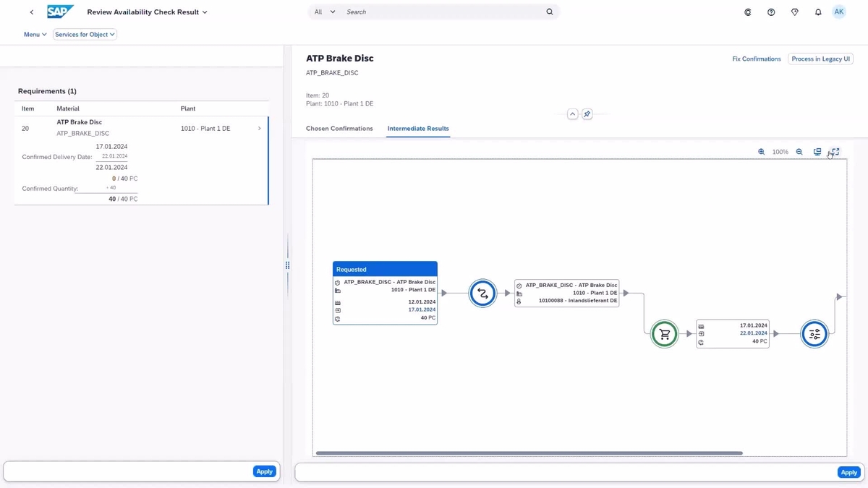Select the shopping cart node in the diagram
868x488 pixels.
click(664, 333)
